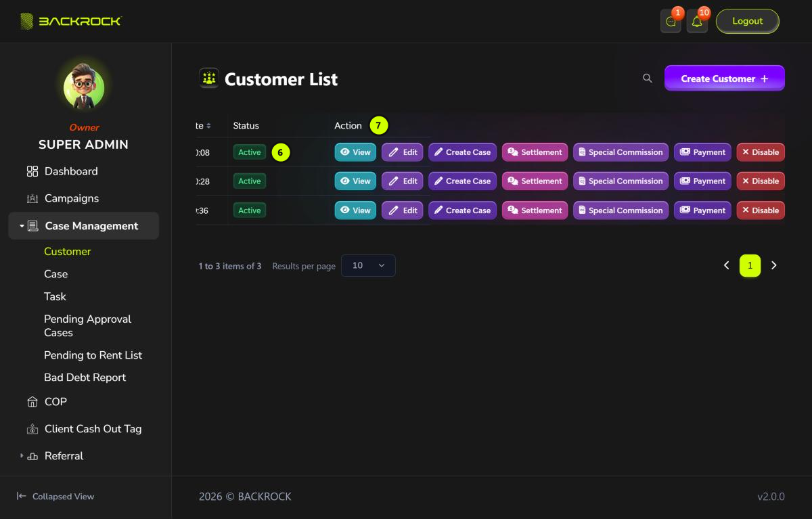Screen dimensions: 812x519
Task: Create Case for the third customer
Action: click(463, 210)
